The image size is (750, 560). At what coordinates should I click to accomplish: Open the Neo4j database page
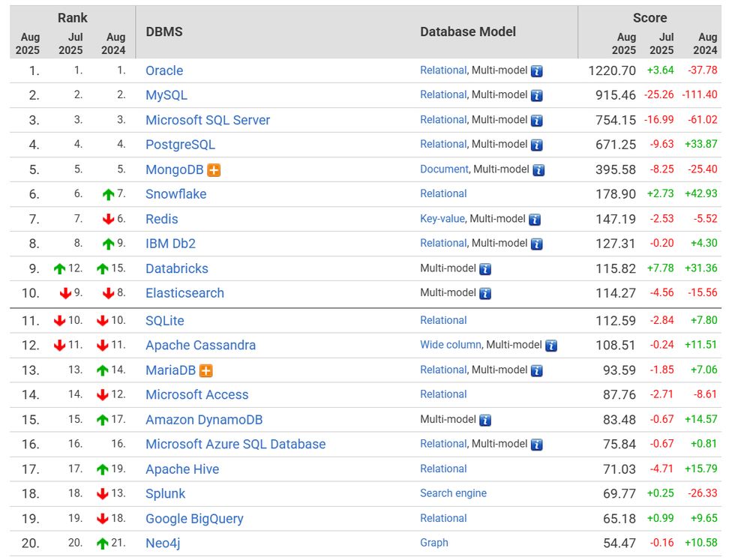pyautogui.click(x=163, y=544)
